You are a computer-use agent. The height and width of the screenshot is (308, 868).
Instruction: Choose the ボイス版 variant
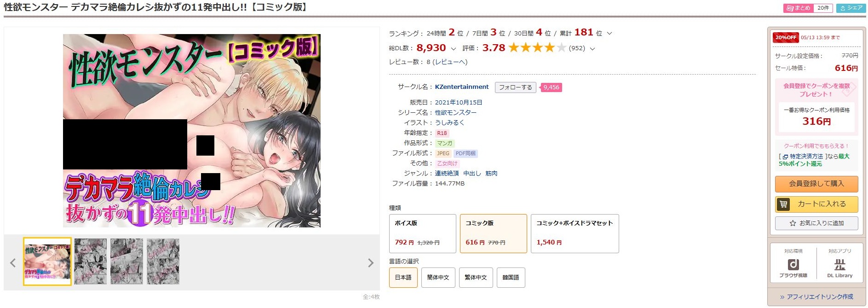pyautogui.click(x=423, y=233)
